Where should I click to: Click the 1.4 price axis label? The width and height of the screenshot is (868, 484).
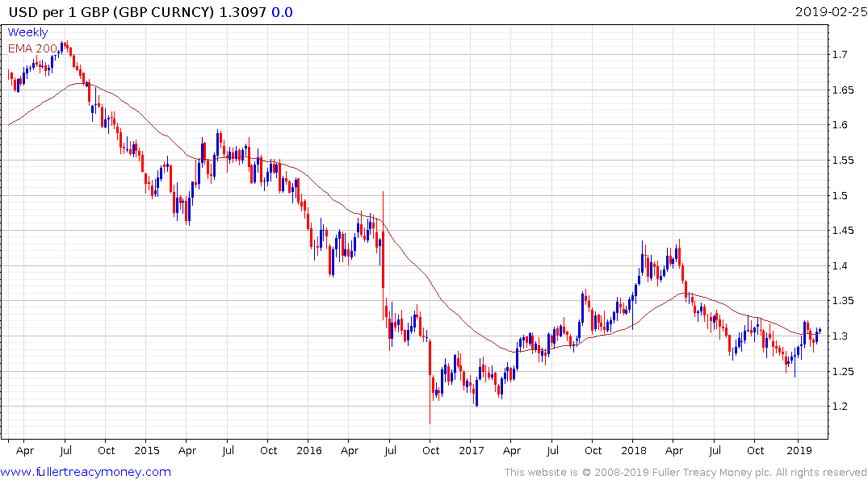tap(840, 266)
